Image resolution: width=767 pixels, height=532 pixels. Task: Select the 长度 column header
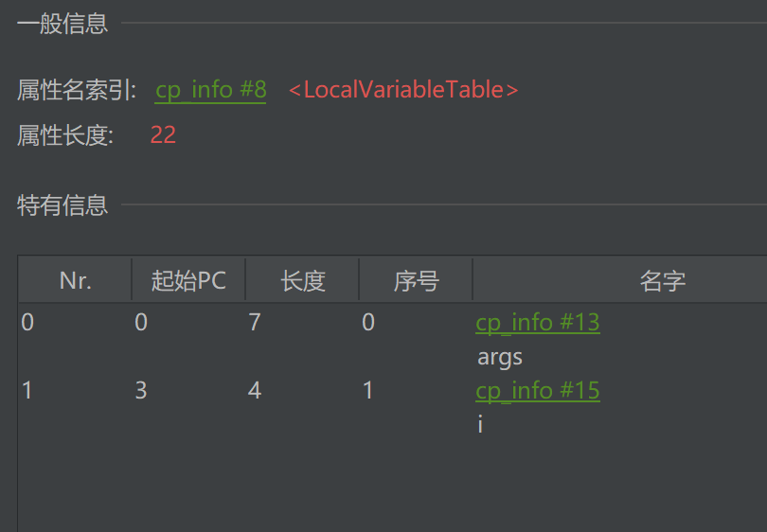(302, 281)
